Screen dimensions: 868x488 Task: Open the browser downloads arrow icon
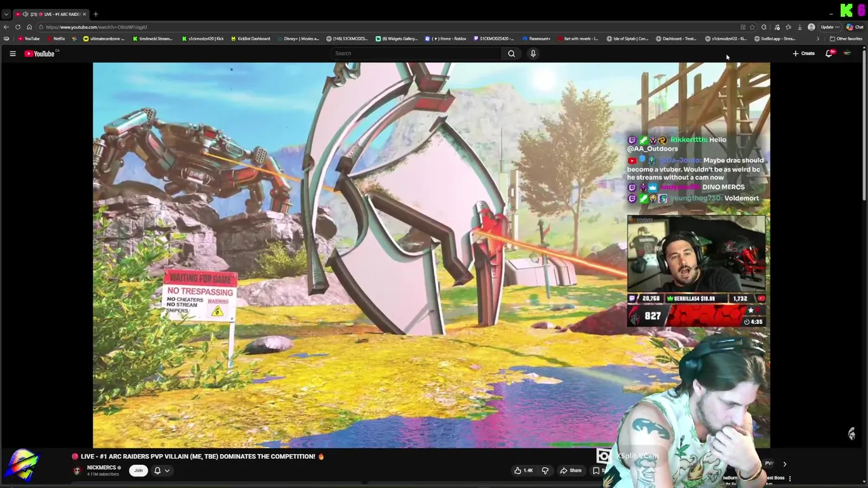800,27
